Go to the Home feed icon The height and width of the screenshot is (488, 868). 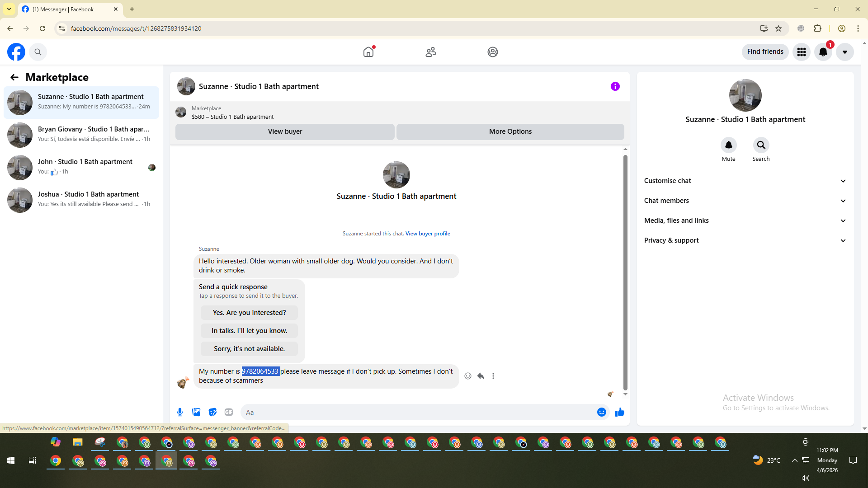click(x=368, y=52)
